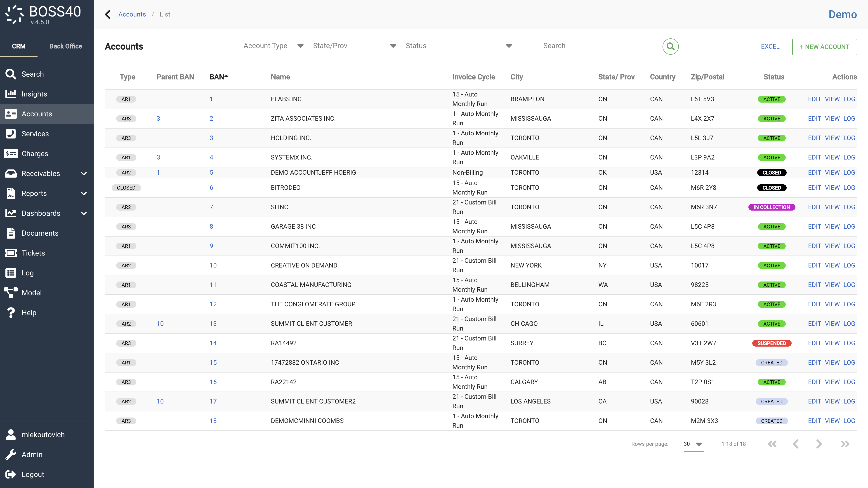Open Charges via its dollar icon
This screenshot has width=868, height=488.
pyautogui.click(x=11, y=154)
